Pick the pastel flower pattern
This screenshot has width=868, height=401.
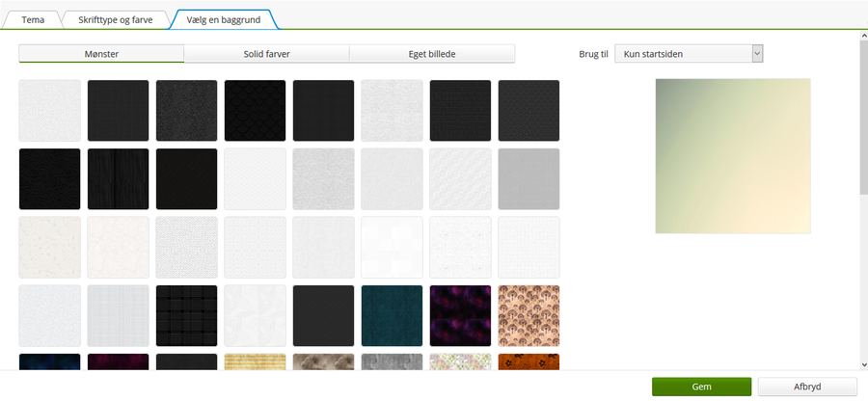click(461, 361)
